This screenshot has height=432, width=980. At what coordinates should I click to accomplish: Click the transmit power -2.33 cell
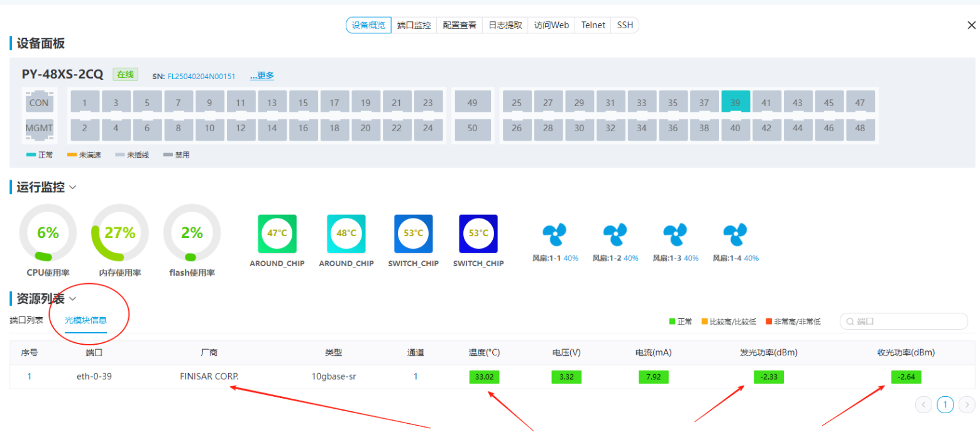(x=769, y=377)
